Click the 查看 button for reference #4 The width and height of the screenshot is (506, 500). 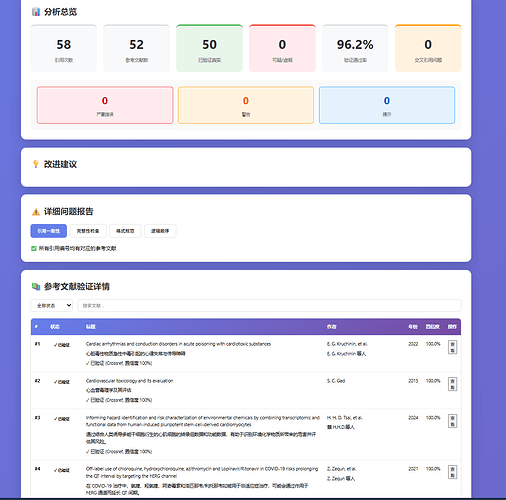[452, 472]
